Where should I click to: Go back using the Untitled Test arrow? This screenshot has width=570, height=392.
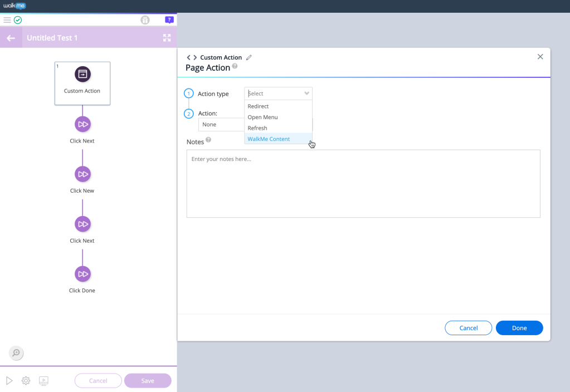pyautogui.click(x=11, y=38)
